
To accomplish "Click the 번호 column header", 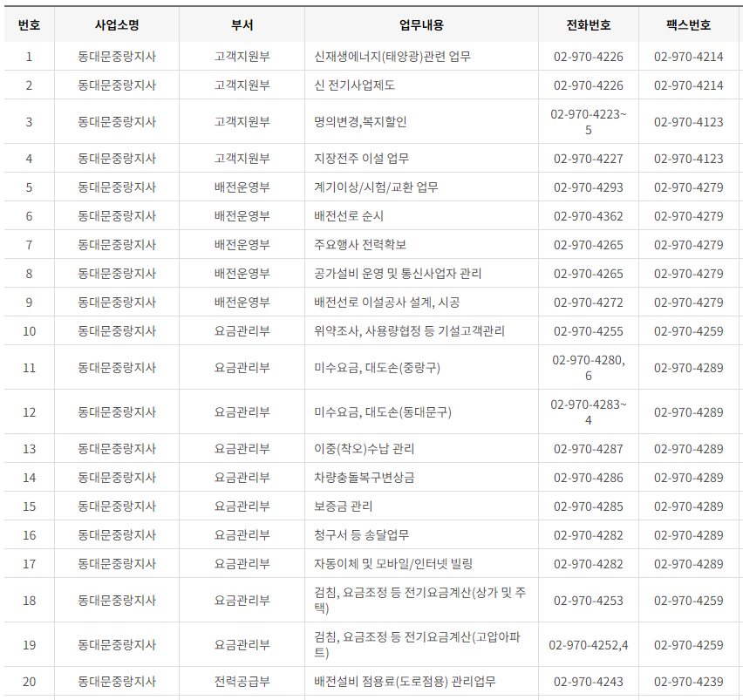I will pyautogui.click(x=29, y=25).
